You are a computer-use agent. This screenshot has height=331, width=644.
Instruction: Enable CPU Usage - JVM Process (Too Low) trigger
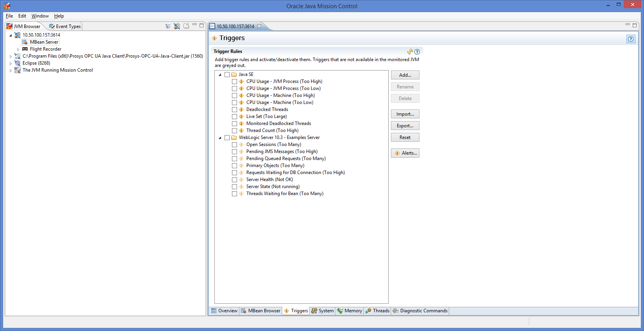click(x=234, y=88)
